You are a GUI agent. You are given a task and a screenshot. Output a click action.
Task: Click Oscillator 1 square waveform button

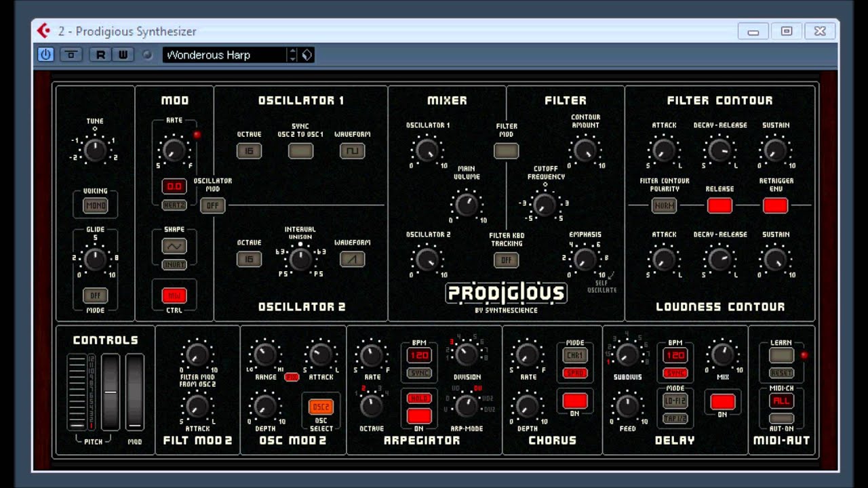click(352, 151)
